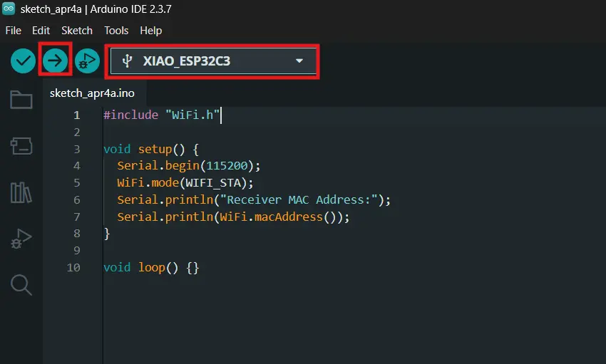606x364 pixels.
Task: Open the Search sidebar icon
Action: tap(21, 285)
